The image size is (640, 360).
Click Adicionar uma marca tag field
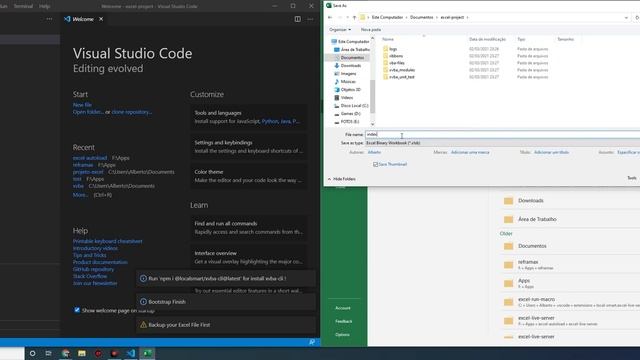pos(470,152)
